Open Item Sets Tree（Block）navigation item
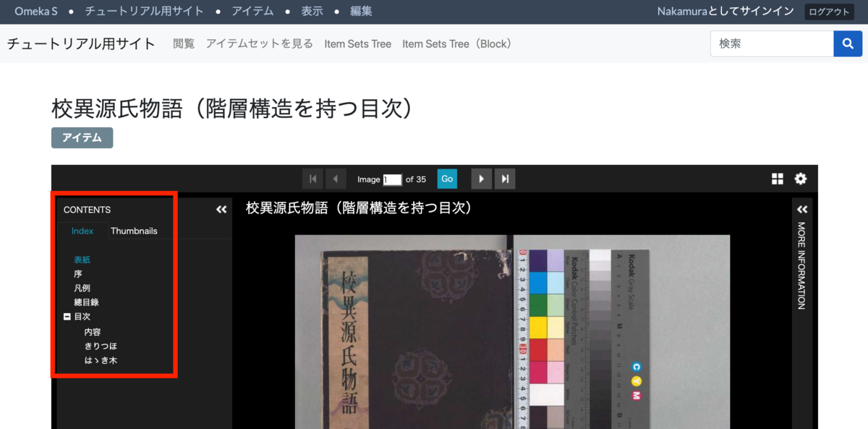This screenshot has height=429, width=868. (x=459, y=43)
